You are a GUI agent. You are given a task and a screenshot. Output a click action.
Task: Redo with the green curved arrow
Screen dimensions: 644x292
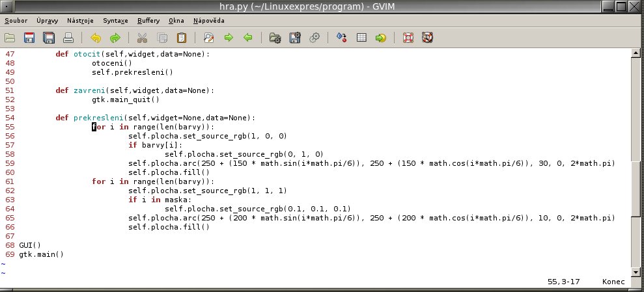pos(115,38)
